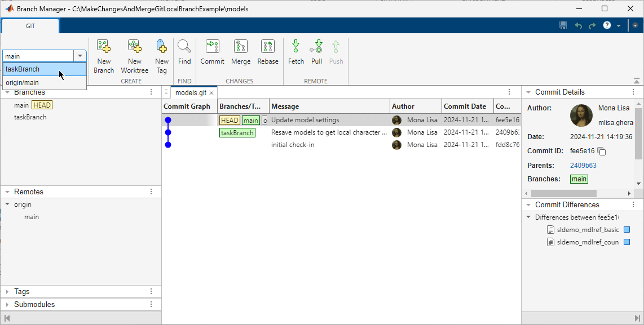644x325 pixels.
Task: Check the sldemo_mdlref_basic diff checkbox
Action: (626, 229)
